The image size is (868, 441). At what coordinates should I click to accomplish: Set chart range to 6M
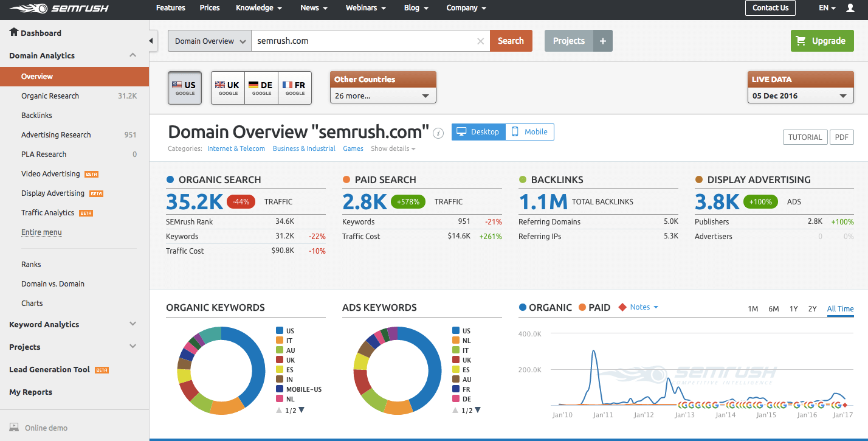point(773,309)
